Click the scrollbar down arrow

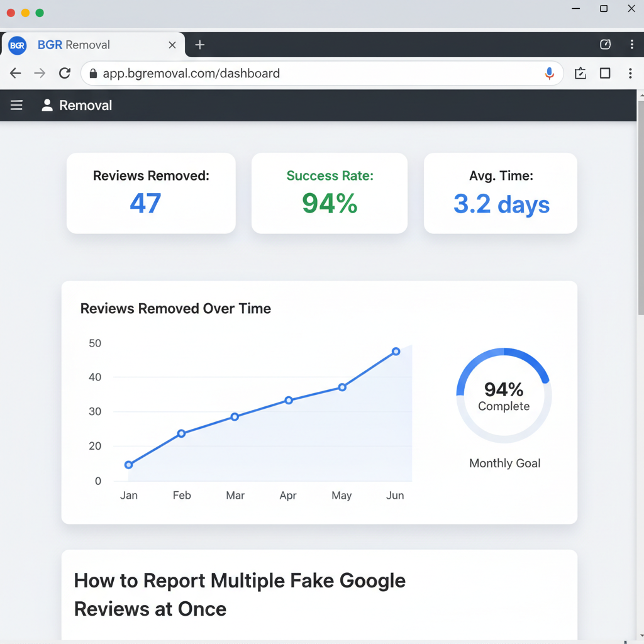tap(641, 636)
